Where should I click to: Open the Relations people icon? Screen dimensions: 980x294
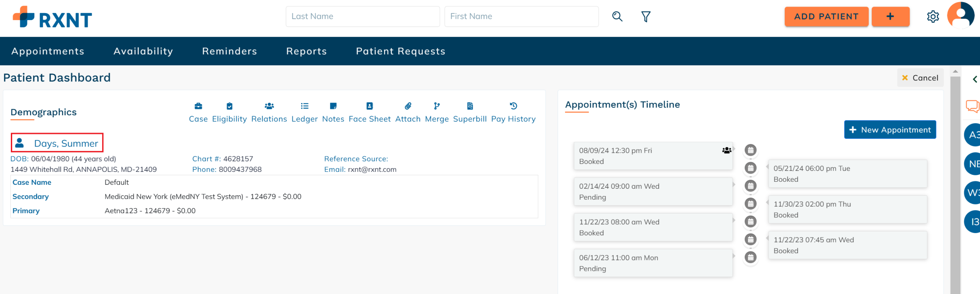pos(269,106)
